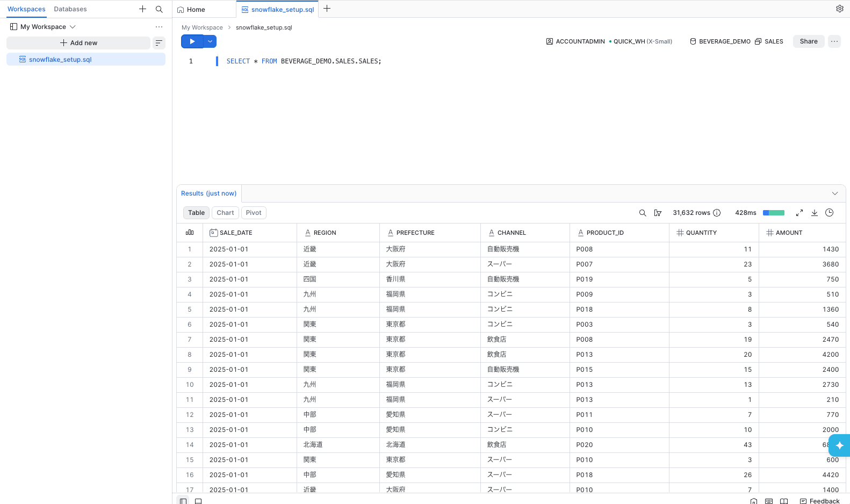The image size is (850, 504).
Task: Switch results view to Pivot
Action: [x=254, y=213]
